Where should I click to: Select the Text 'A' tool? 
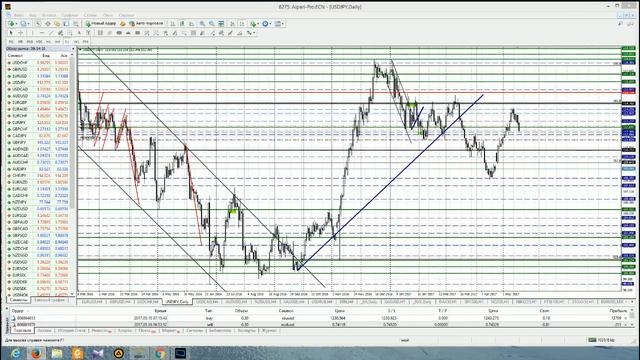point(79,33)
